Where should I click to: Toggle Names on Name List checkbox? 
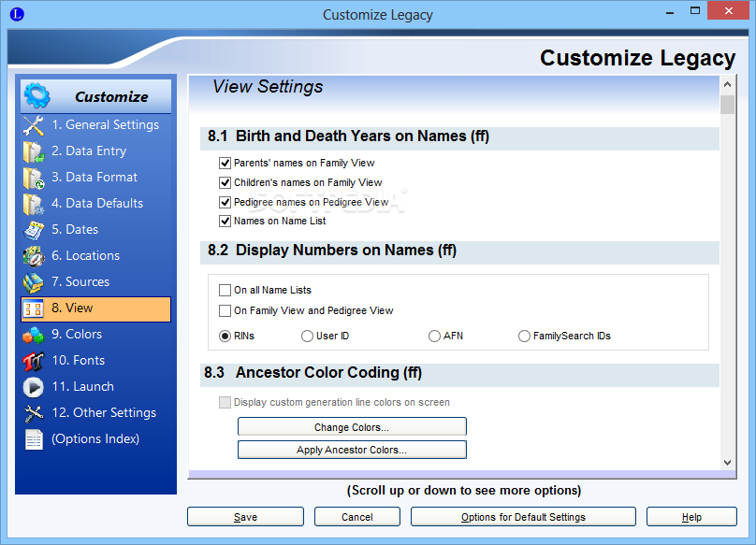[225, 221]
